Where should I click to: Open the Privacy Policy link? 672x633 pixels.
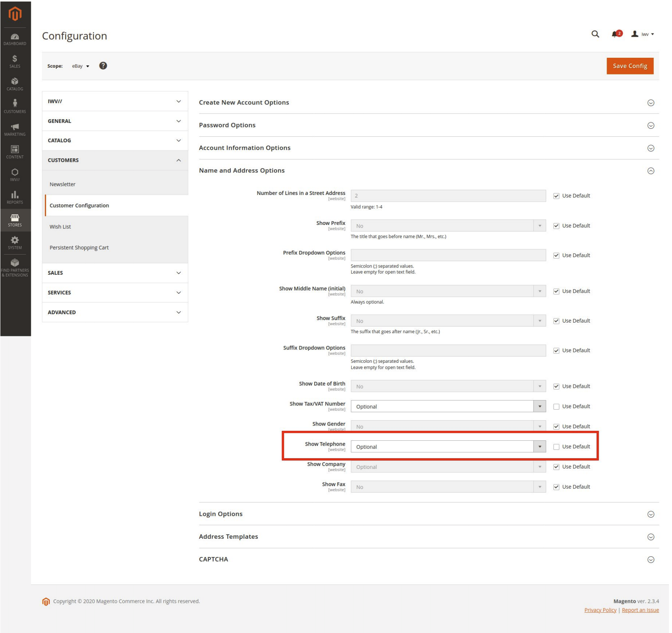pos(600,610)
